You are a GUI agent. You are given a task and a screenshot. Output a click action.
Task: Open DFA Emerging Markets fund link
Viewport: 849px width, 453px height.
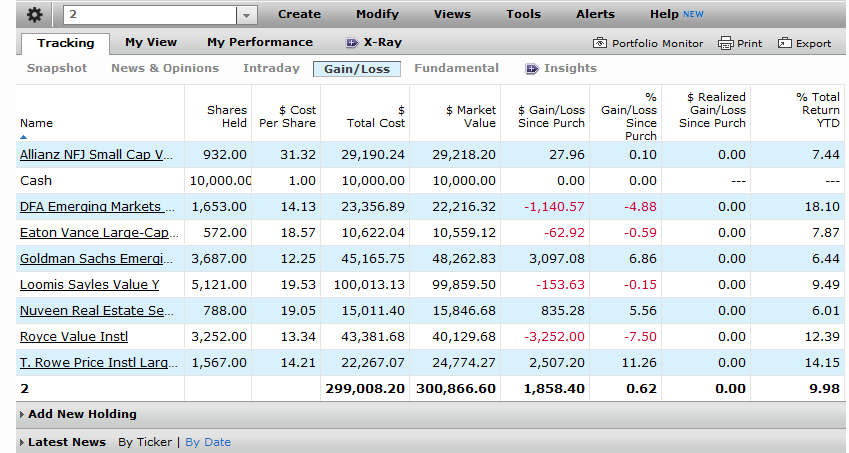[x=97, y=207]
